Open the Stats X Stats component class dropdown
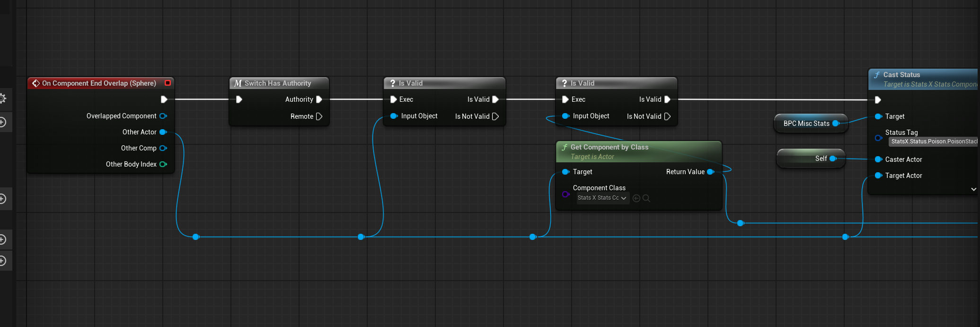This screenshot has width=980, height=327. point(602,198)
